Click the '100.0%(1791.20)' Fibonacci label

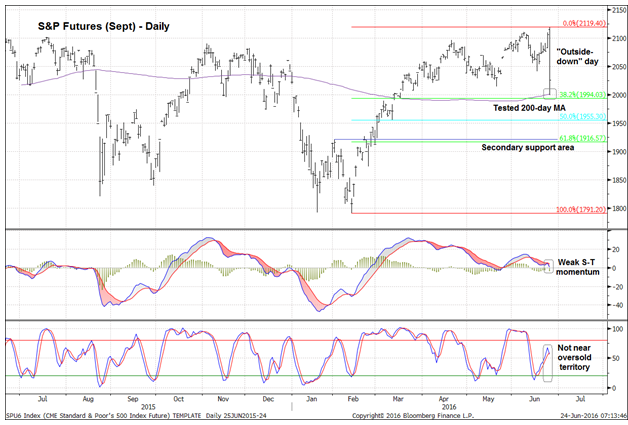(581, 209)
